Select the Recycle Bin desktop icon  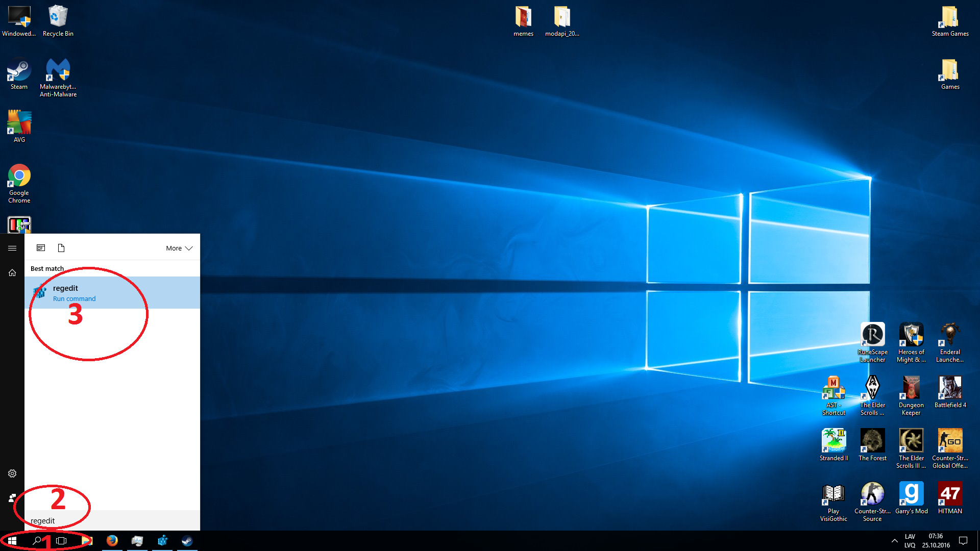tap(58, 21)
